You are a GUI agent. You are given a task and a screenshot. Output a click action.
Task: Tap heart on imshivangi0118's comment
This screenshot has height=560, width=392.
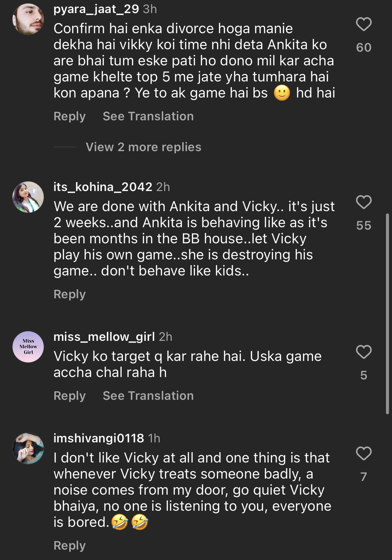tap(364, 454)
